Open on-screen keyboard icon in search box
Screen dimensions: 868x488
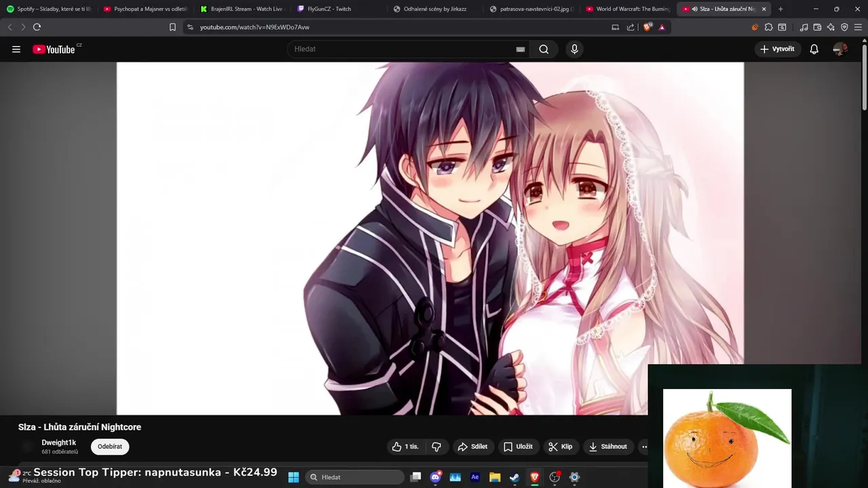click(520, 49)
